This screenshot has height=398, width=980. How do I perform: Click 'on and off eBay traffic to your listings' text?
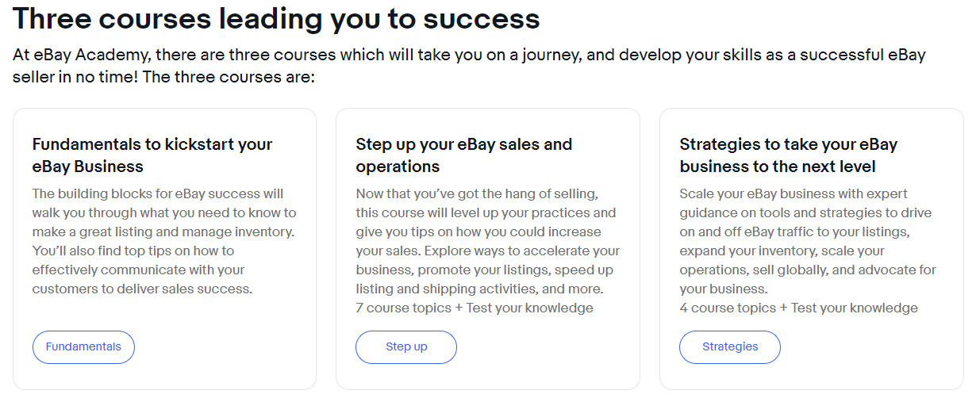point(794,232)
